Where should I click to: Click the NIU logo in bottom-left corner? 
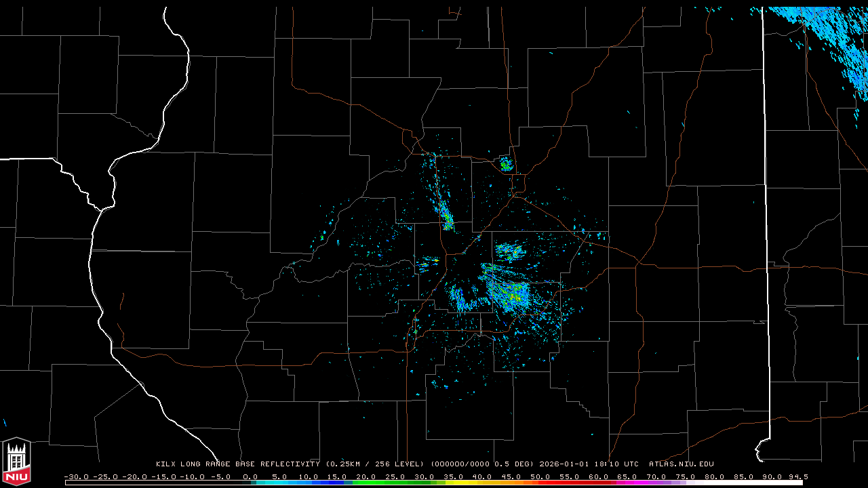click(x=16, y=461)
